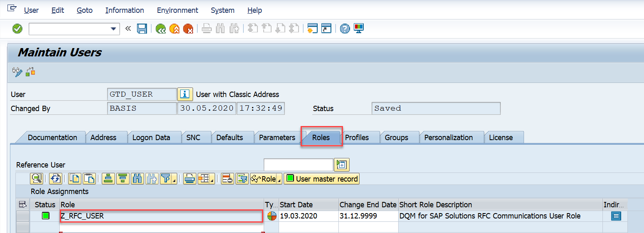
Task: Expand the filter icon dropdown in role toolbar
Action: (x=173, y=180)
